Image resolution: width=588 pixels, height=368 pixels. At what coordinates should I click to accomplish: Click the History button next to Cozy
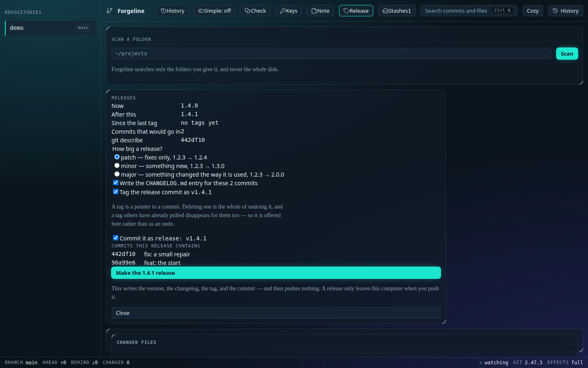(566, 11)
